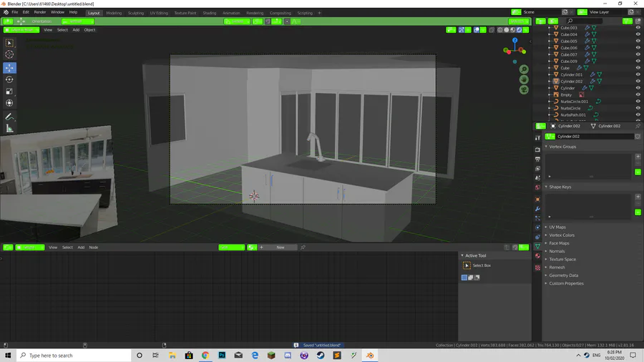Expand the Texture Space panel
Viewport: 644px width, 362px height.
point(546,260)
